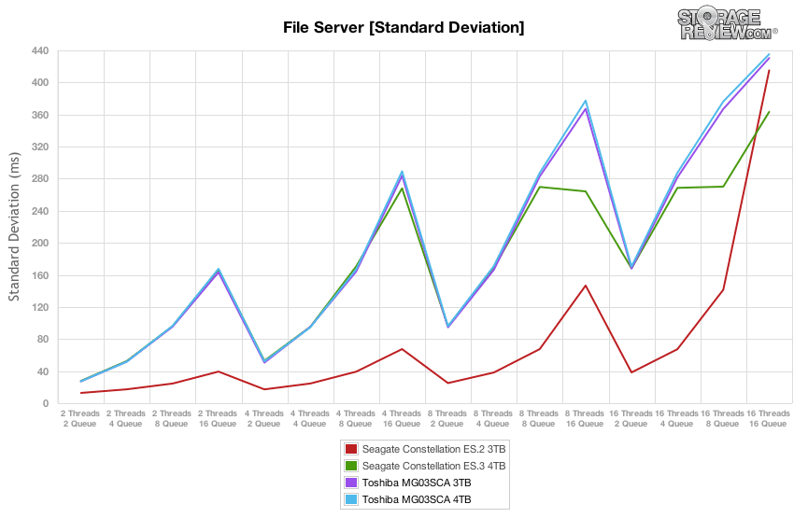Click the 4 Threads 2 Queue axis label

tap(263, 419)
